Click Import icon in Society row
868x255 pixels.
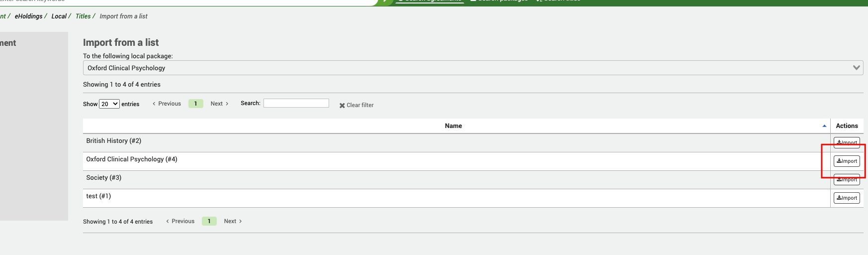click(839, 180)
